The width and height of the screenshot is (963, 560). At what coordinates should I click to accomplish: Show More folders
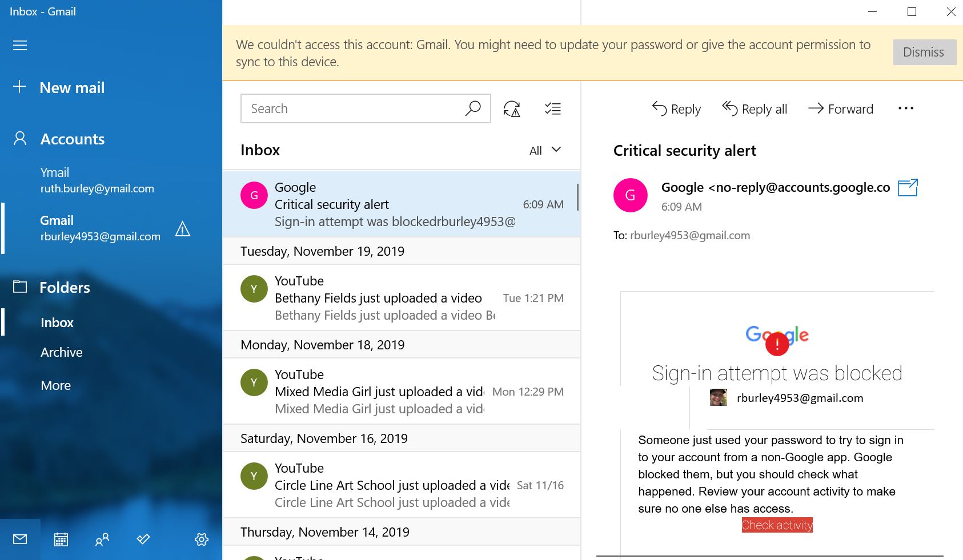[55, 385]
